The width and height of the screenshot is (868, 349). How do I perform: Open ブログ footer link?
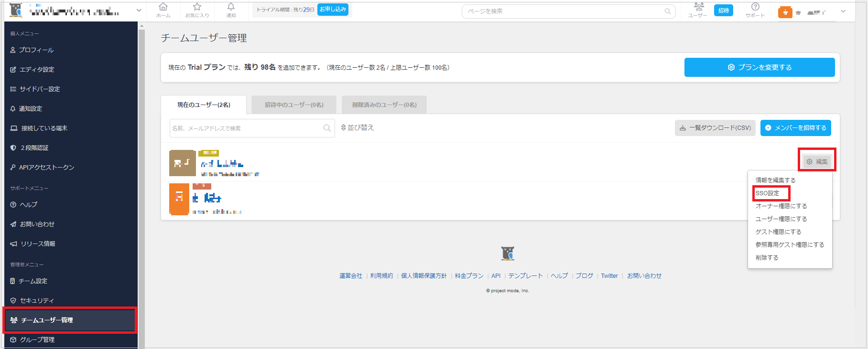coord(584,276)
